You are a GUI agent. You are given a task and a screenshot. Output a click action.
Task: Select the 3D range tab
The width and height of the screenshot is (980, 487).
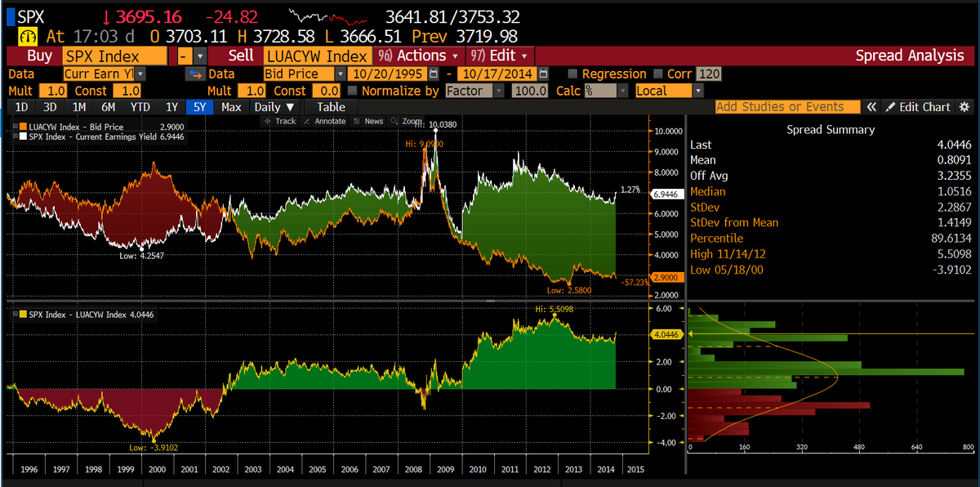50,107
